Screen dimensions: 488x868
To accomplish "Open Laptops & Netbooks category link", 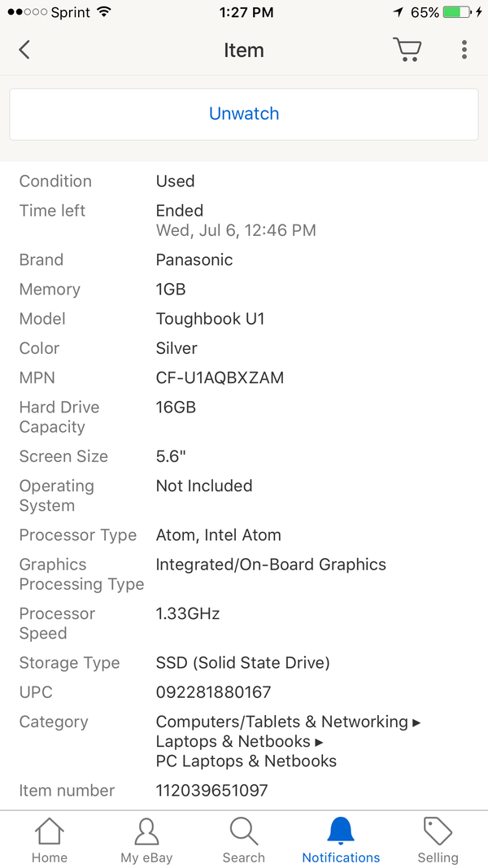I will point(233,741).
